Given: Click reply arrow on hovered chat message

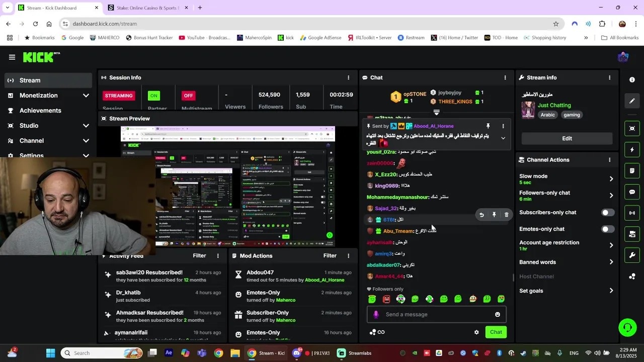Looking at the screenshot, I should (481, 215).
